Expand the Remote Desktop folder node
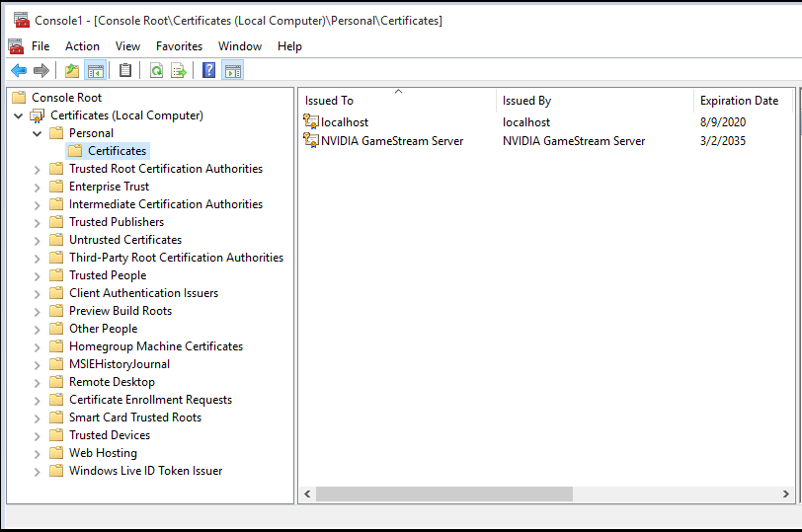 tap(37, 383)
